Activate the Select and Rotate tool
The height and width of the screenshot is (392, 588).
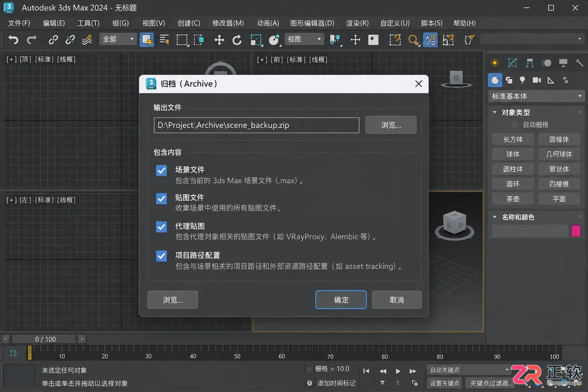[237, 40]
